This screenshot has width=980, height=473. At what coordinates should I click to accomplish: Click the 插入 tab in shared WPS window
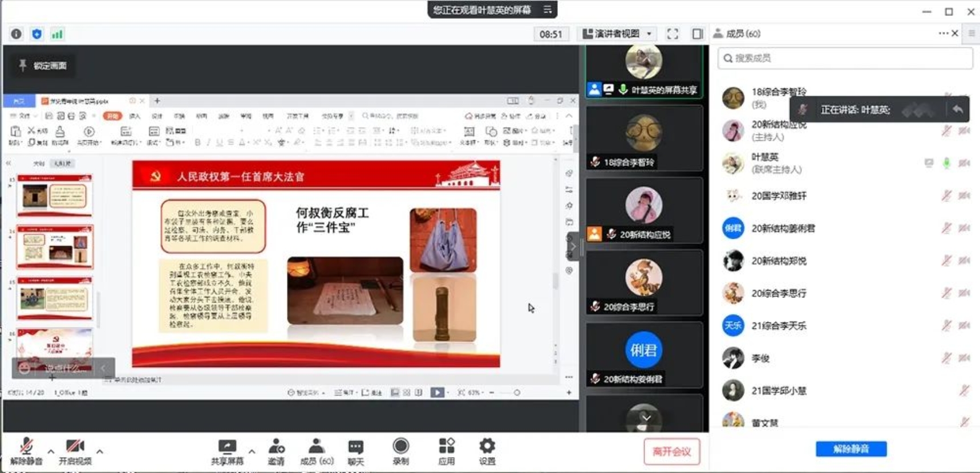pyautogui.click(x=135, y=116)
